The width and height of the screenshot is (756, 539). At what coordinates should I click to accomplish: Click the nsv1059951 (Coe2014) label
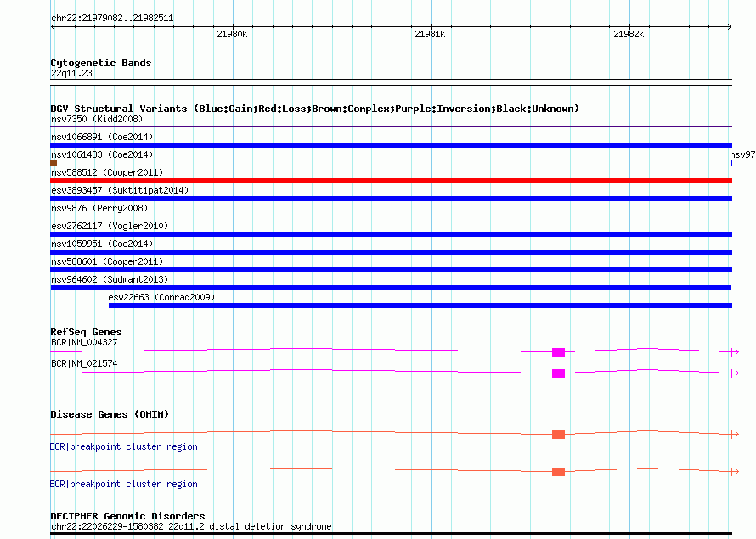pos(102,244)
